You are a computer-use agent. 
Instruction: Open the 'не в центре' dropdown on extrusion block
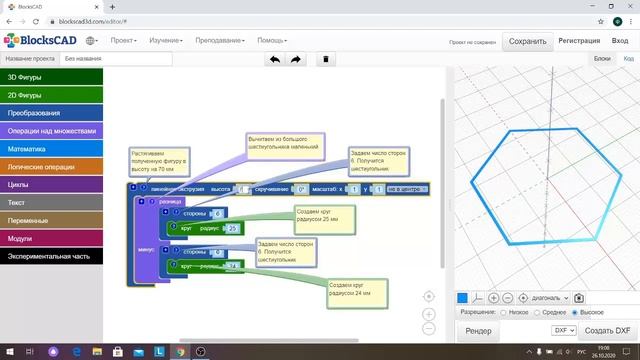coord(407,189)
